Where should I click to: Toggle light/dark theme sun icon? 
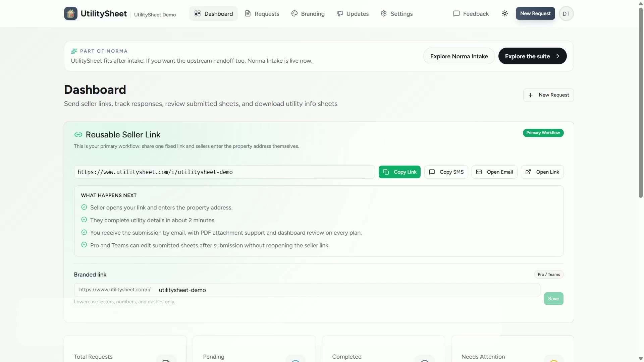pyautogui.click(x=504, y=13)
